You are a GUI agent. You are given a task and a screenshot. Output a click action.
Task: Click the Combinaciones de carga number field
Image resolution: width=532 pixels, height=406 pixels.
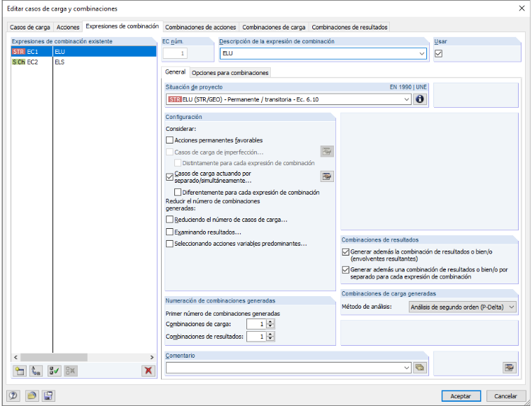(256, 324)
